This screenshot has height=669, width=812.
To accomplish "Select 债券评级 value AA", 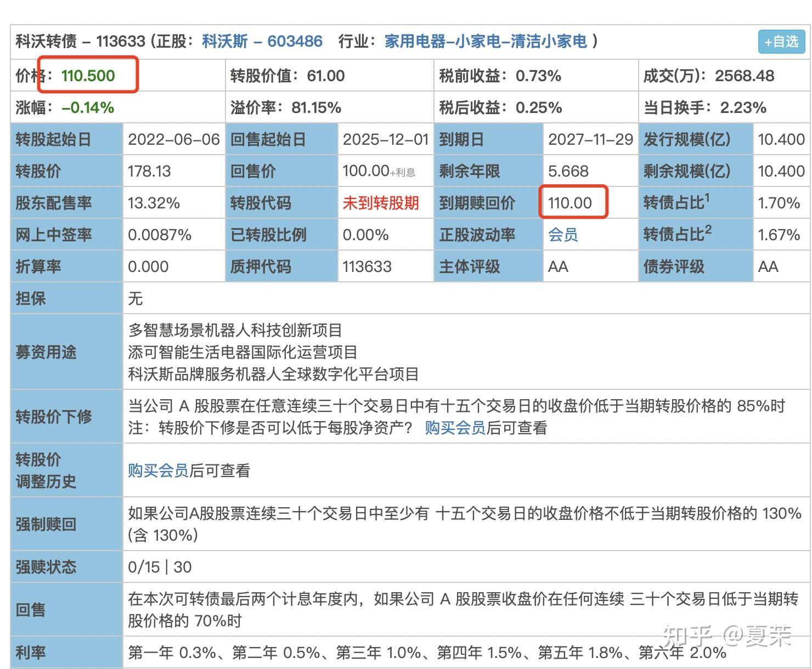I will pyautogui.click(x=768, y=267).
